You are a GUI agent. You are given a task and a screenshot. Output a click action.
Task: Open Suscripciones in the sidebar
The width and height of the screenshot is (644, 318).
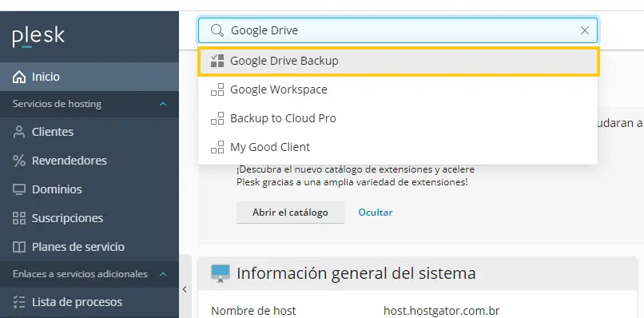point(89,218)
